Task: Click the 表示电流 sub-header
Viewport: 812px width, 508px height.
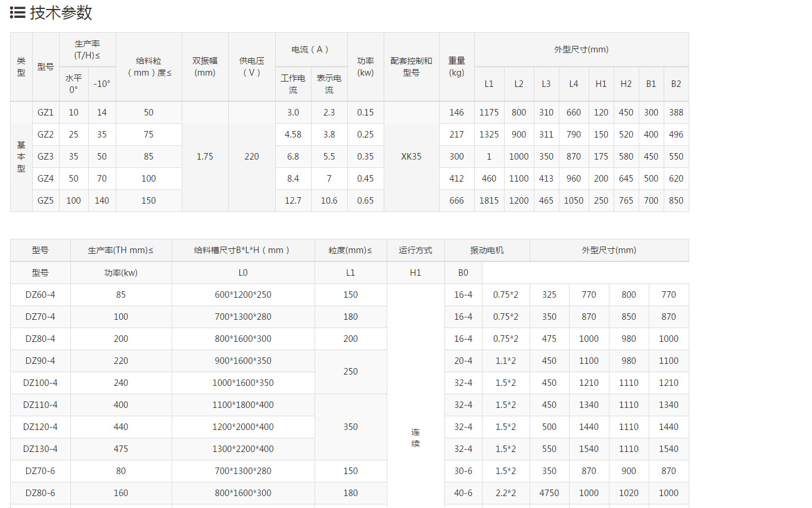Action: click(329, 84)
